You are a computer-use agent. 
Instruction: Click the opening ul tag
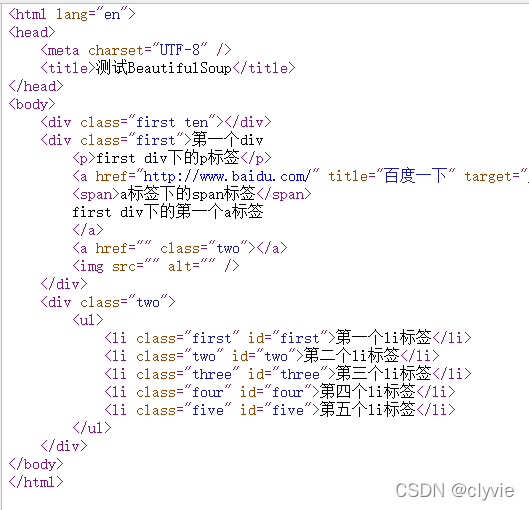(x=88, y=320)
